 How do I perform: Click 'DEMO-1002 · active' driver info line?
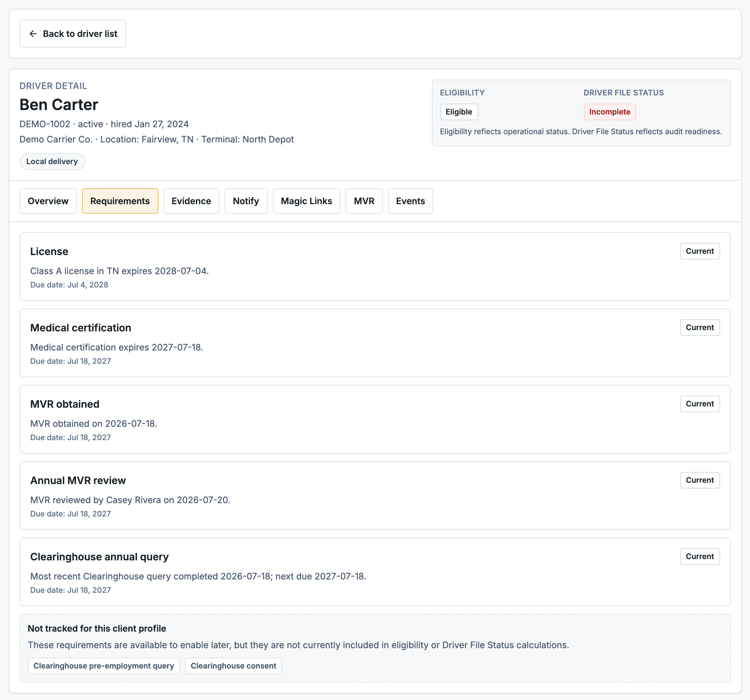point(104,124)
